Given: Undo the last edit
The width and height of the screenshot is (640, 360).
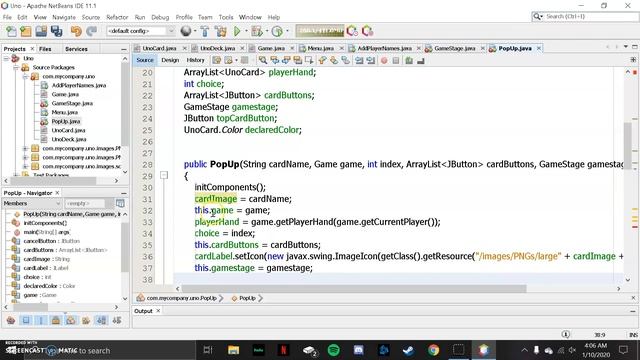Looking at the screenshot, I should (x=76, y=31).
